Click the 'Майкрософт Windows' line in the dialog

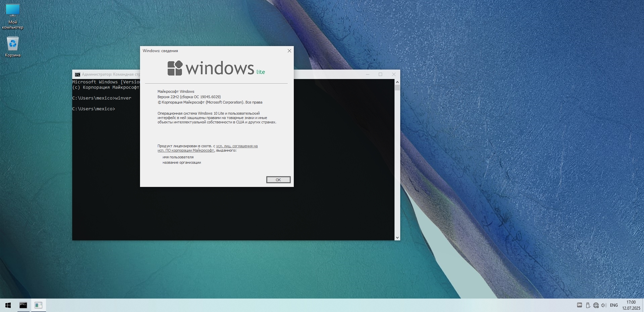pos(176,91)
